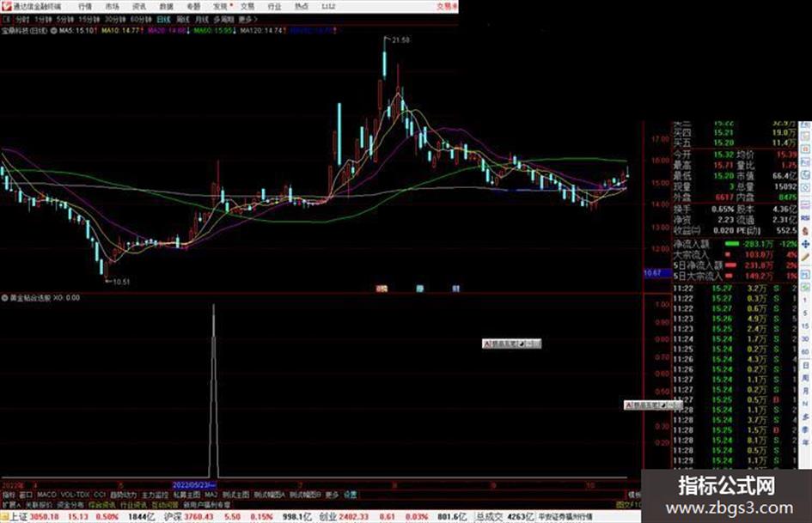Open the 关联报价 tab
Viewport: 812px width, 523px height.
39,505
